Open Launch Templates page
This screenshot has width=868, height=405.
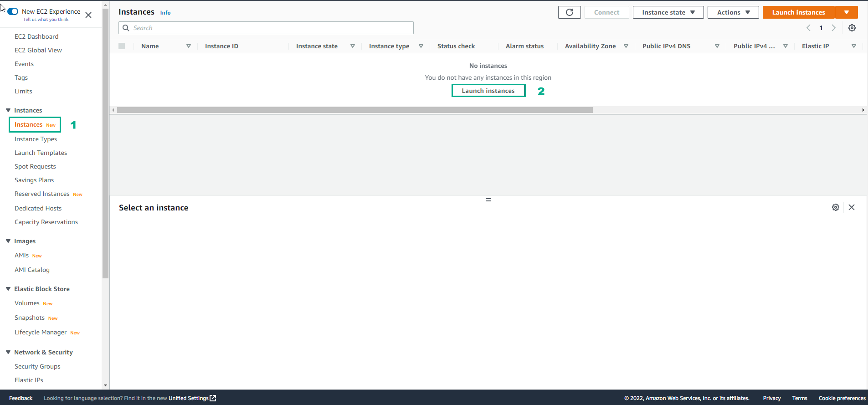pos(41,153)
